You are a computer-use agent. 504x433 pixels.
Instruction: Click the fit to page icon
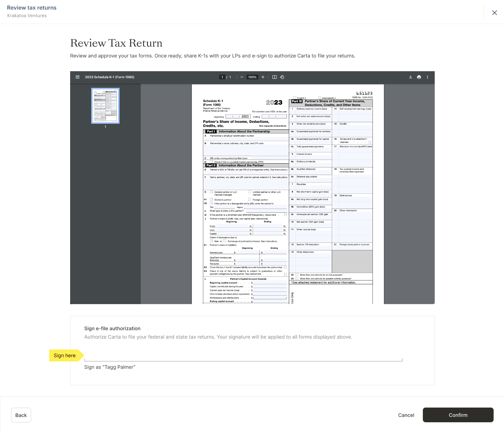[x=274, y=77]
